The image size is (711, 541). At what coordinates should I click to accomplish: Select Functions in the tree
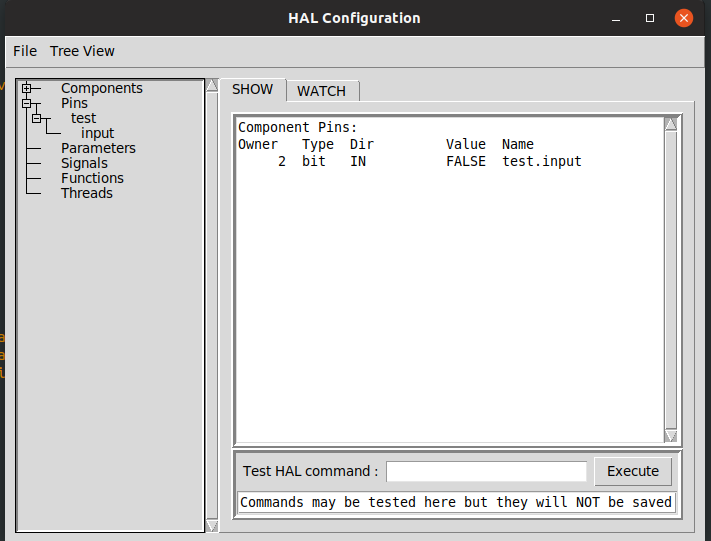coord(92,178)
